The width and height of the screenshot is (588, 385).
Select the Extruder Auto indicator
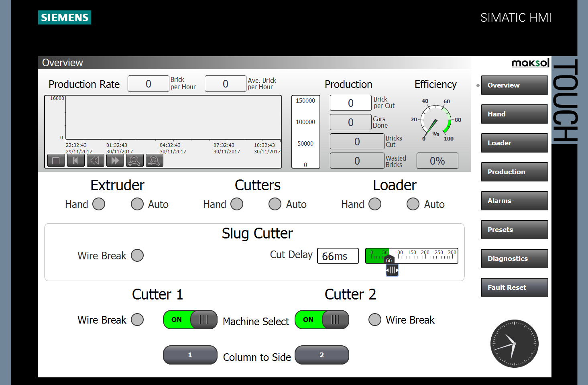137,204
